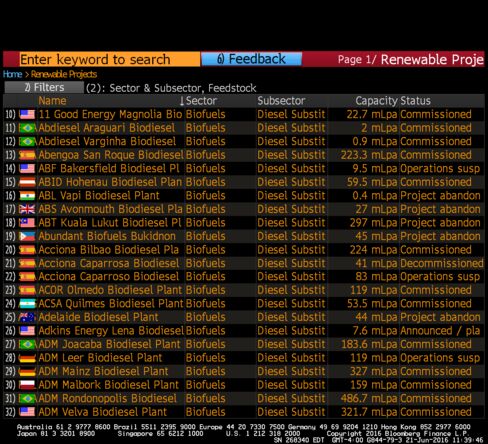The height and width of the screenshot is (444, 488).
Task: Click the '297 mLpa' capacity value
Action: [373, 223]
